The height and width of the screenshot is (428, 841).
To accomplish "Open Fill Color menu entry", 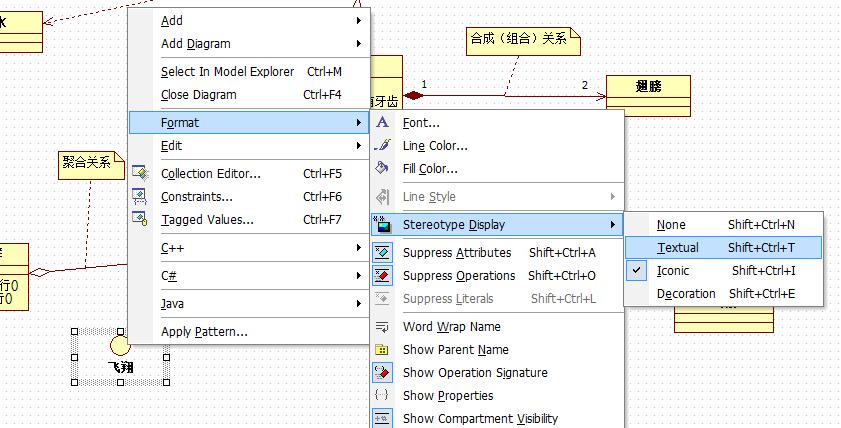I will [497, 168].
